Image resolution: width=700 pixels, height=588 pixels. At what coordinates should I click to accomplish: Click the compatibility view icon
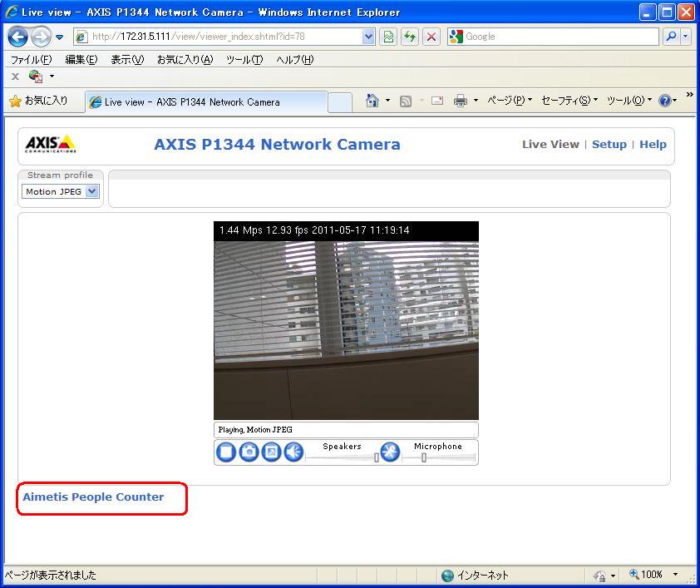(x=388, y=37)
